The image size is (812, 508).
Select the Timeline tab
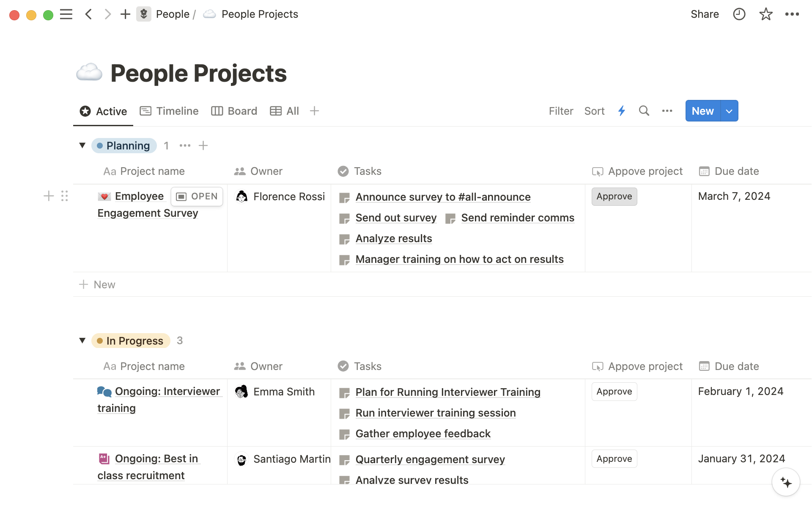(x=170, y=110)
